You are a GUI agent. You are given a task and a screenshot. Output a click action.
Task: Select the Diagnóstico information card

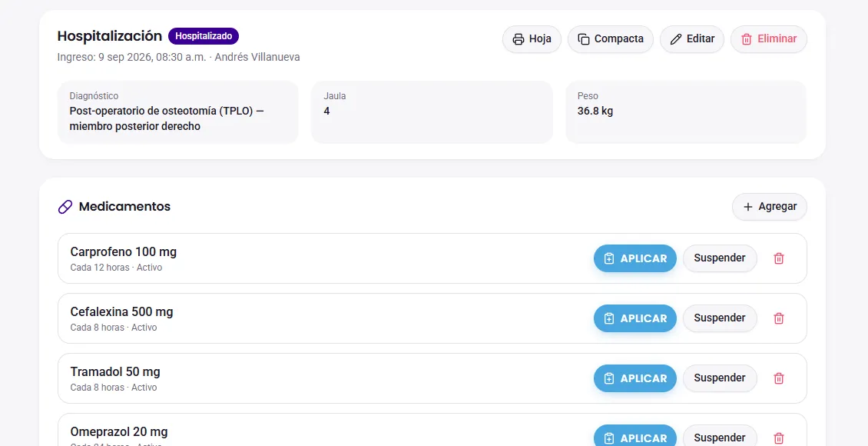pyautogui.click(x=177, y=112)
